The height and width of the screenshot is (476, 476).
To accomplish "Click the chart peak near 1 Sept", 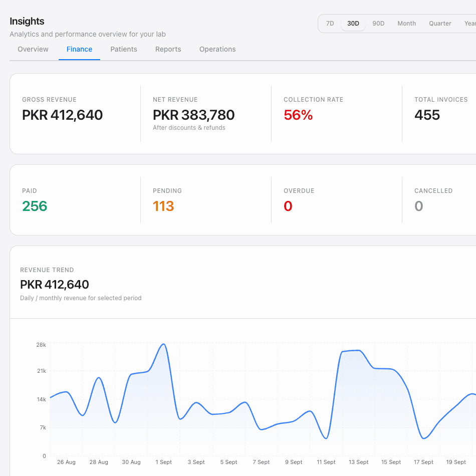I will (164, 344).
